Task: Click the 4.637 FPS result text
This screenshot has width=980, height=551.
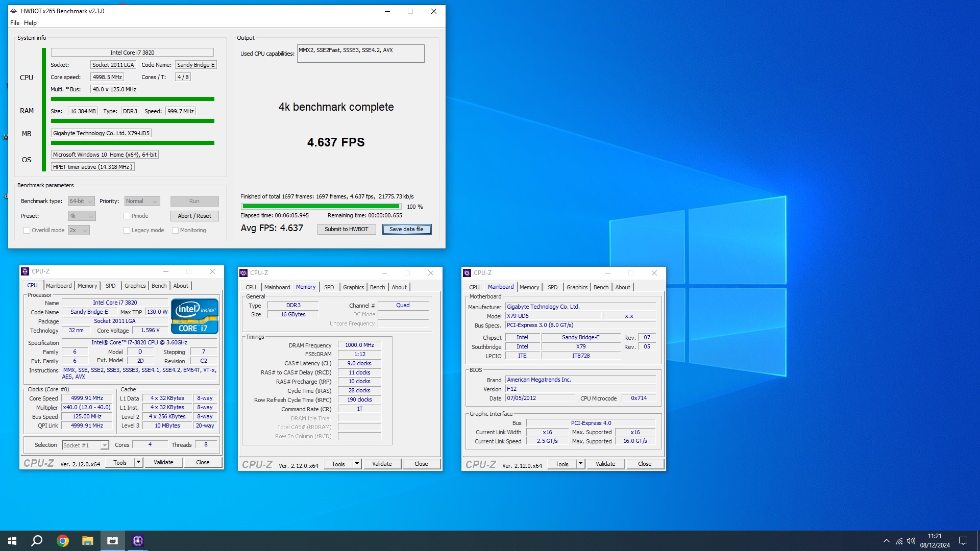Action: 336,142
